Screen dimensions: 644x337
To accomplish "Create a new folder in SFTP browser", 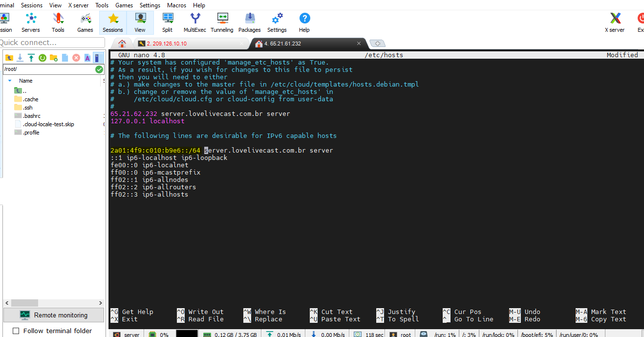I will click(54, 58).
